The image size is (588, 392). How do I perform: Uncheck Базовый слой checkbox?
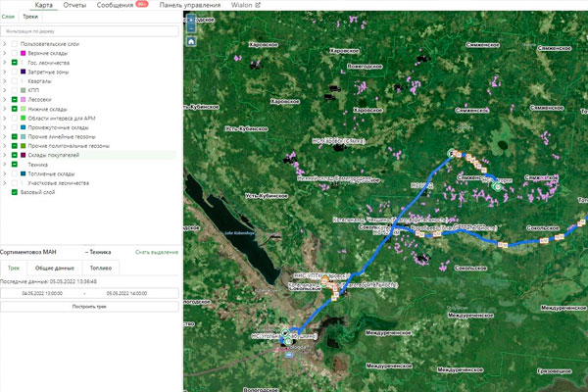pos(15,192)
